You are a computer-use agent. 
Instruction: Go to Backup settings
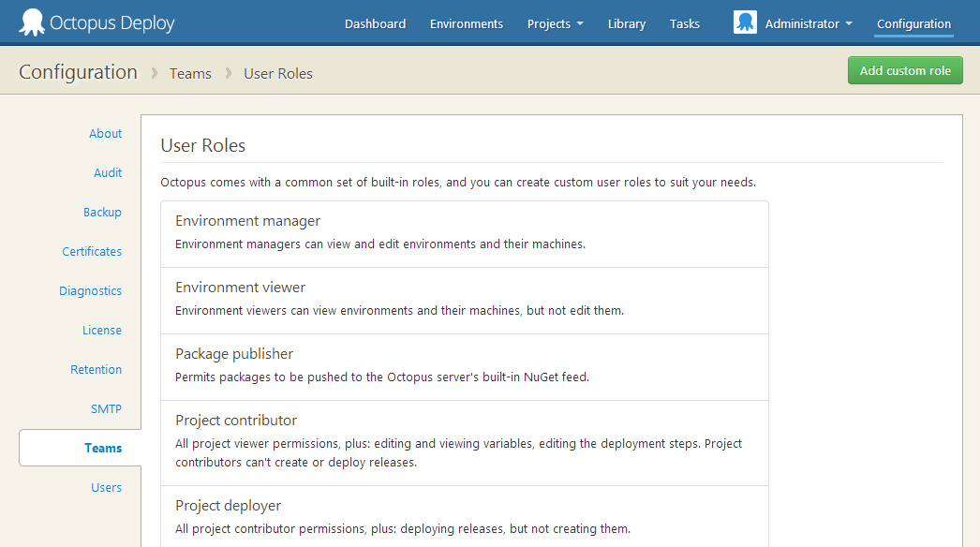(102, 212)
